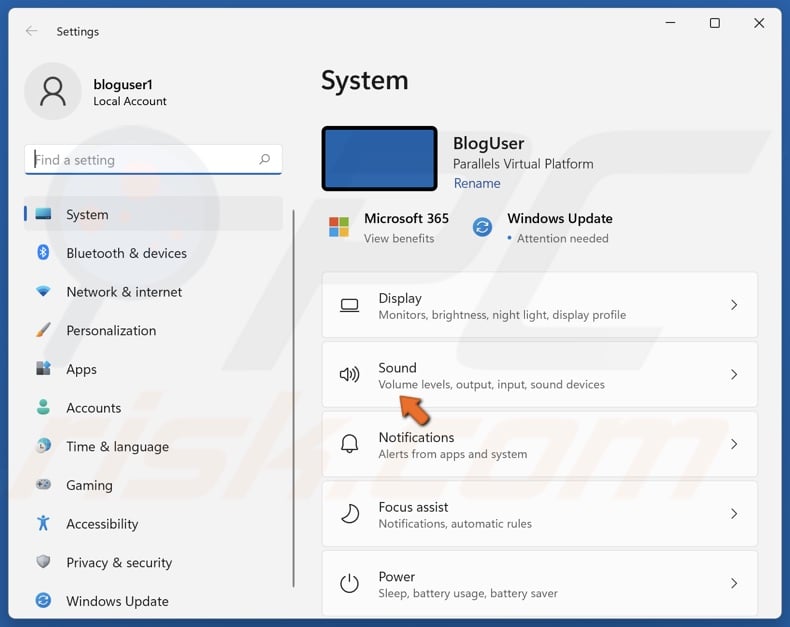The height and width of the screenshot is (627, 790).
Task: Click the 'Monitors, brightness, night light' description
Action: point(502,315)
